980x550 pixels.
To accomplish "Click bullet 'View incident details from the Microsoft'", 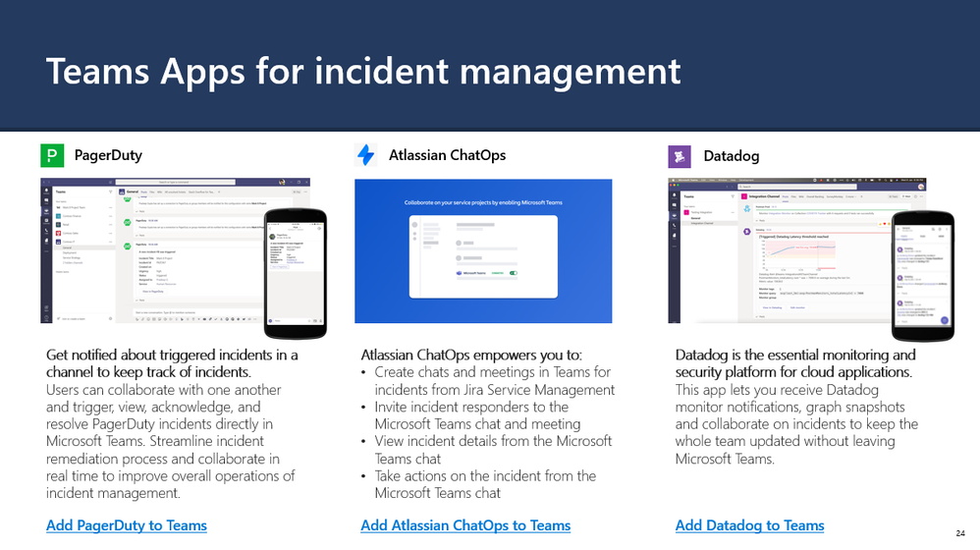I will pos(493,450).
